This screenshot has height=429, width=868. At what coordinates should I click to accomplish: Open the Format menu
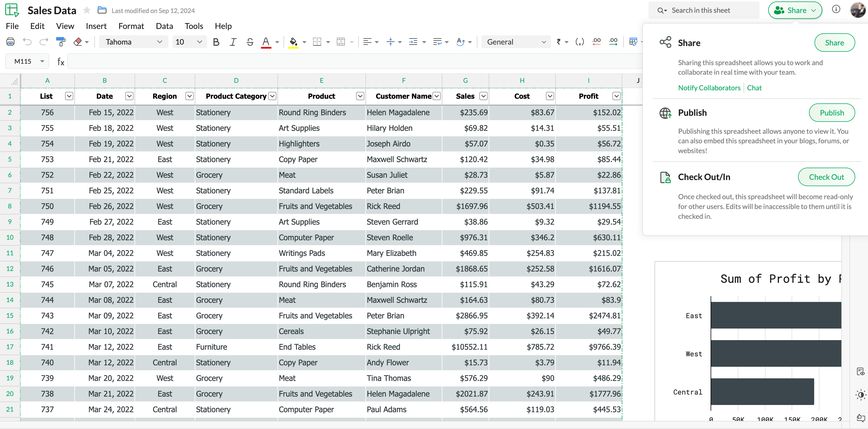pos(131,26)
